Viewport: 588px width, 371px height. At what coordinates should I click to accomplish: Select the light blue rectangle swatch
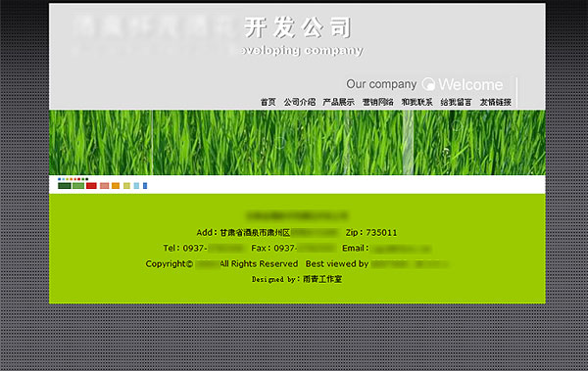point(136,186)
